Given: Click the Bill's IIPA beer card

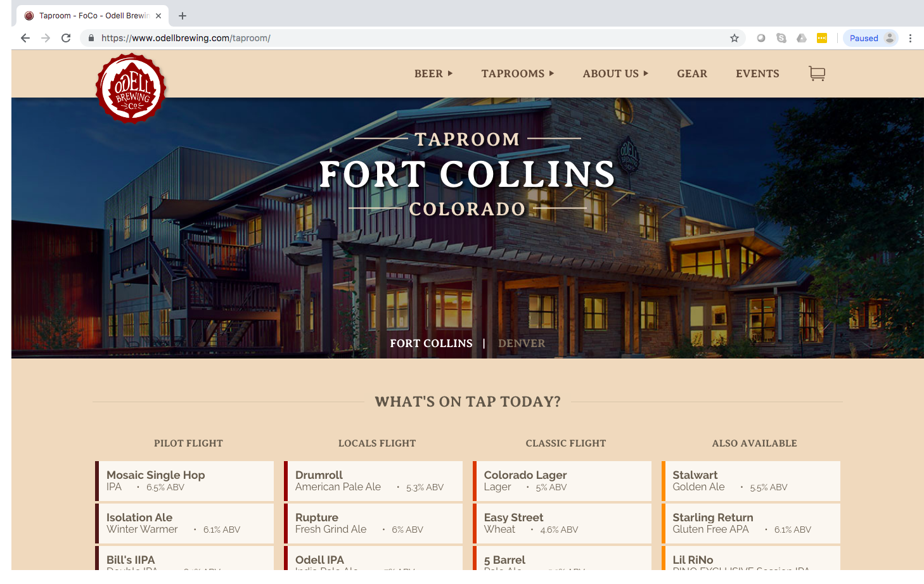Looking at the screenshot, I should [184, 558].
